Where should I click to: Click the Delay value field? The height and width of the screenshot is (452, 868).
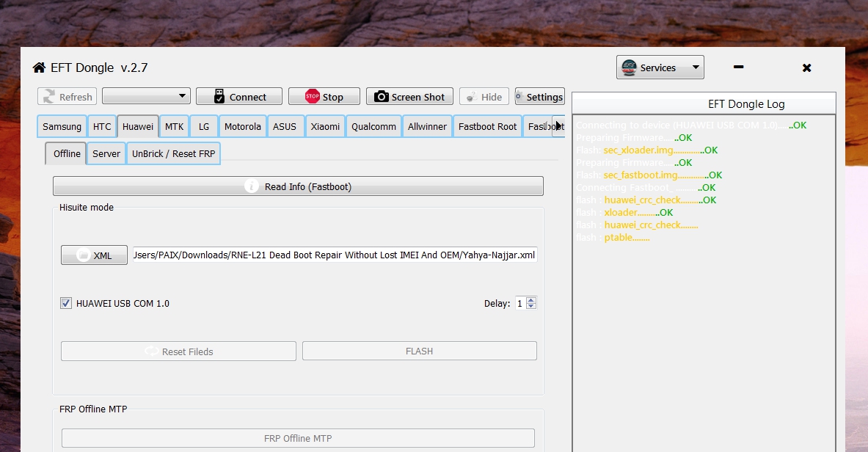[519, 303]
